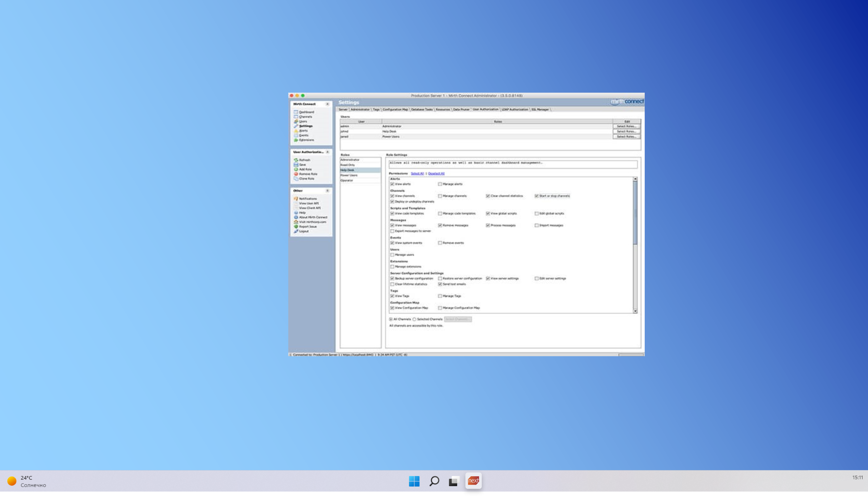Viewport: 868px width, 498px height.
Task: Open Dashboard from the Mirth Connect panel
Action: (304, 112)
